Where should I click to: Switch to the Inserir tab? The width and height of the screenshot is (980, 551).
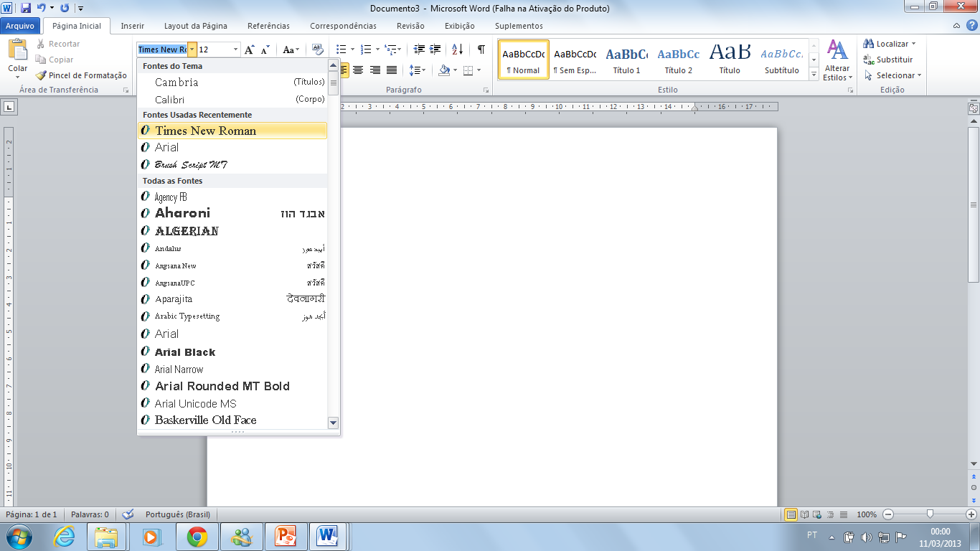tap(133, 26)
